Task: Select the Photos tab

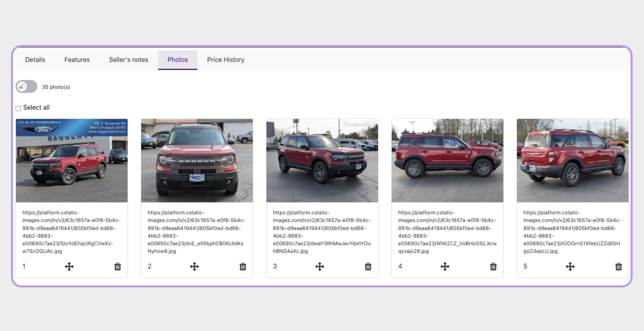Action: pyautogui.click(x=178, y=60)
